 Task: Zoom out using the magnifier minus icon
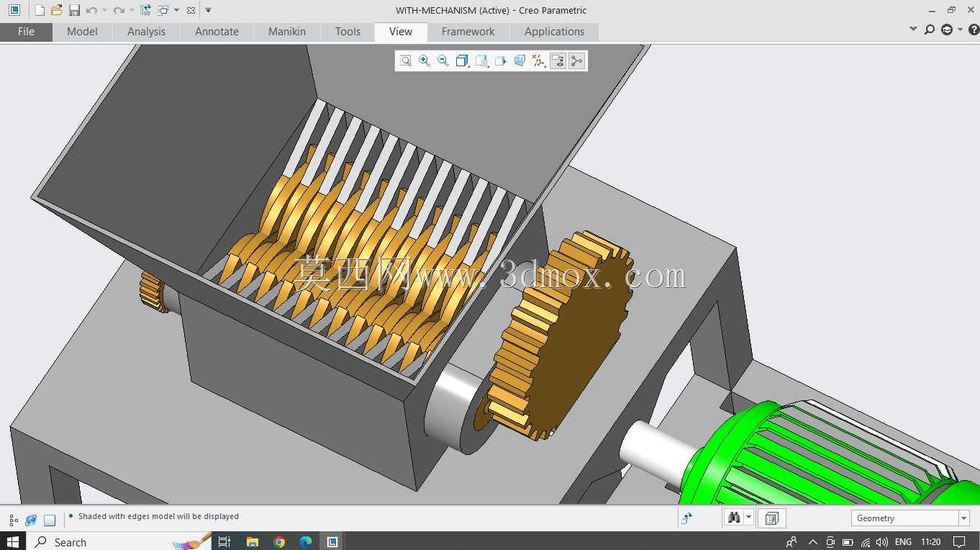coord(443,61)
